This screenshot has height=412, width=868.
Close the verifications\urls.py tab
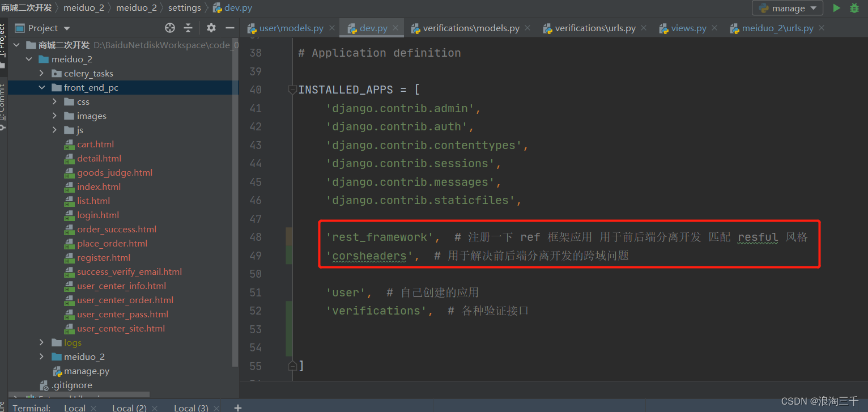tap(644, 28)
